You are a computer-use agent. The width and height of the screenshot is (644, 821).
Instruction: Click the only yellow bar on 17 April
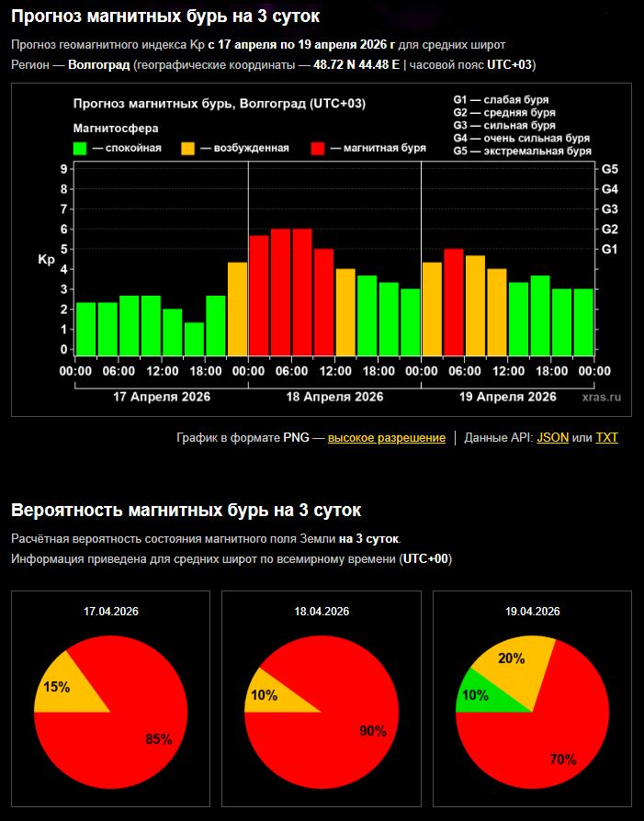[237, 308]
